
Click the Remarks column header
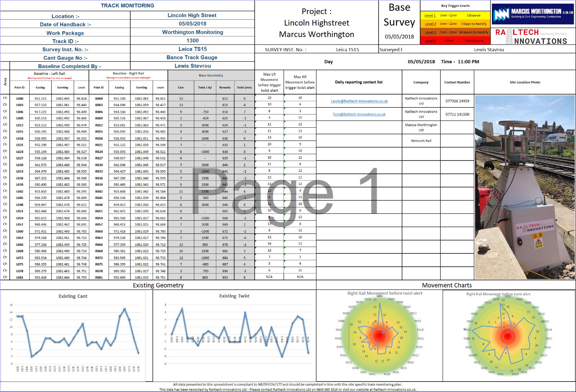click(225, 87)
